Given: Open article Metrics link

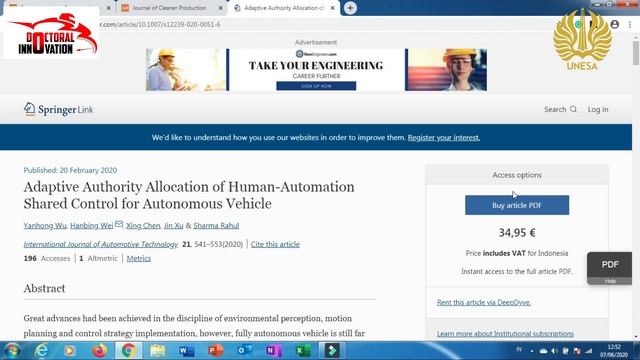Looking at the screenshot, I should click(x=139, y=258).
